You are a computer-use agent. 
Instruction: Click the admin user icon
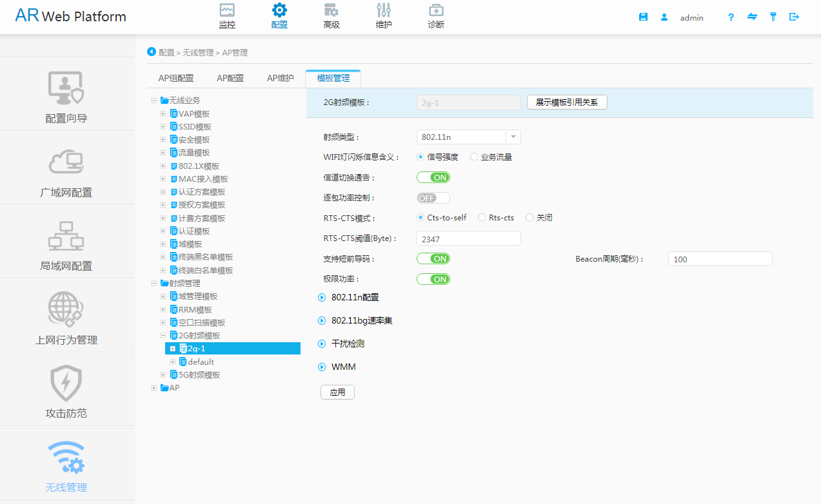[x=664, y=17]
